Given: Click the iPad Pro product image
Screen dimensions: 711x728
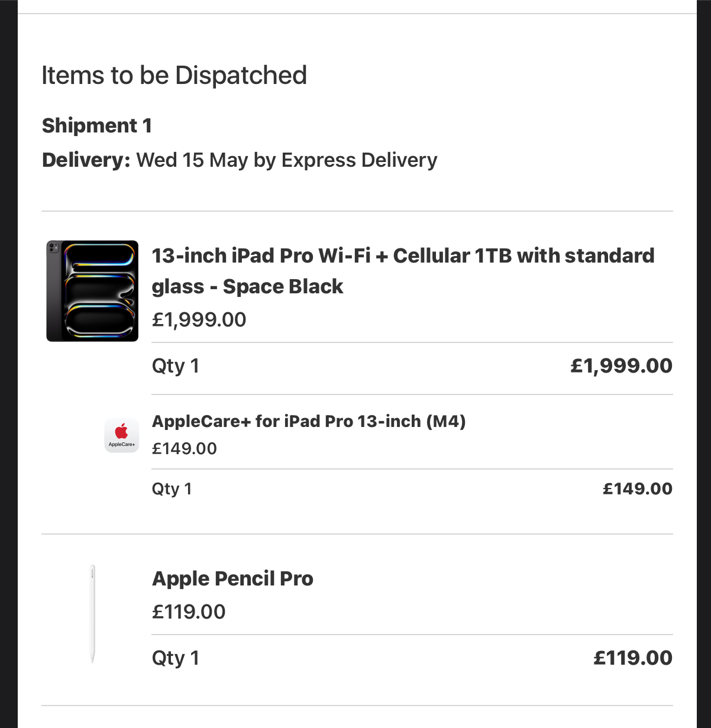Looking at the screenshot, I should (92, 291).
